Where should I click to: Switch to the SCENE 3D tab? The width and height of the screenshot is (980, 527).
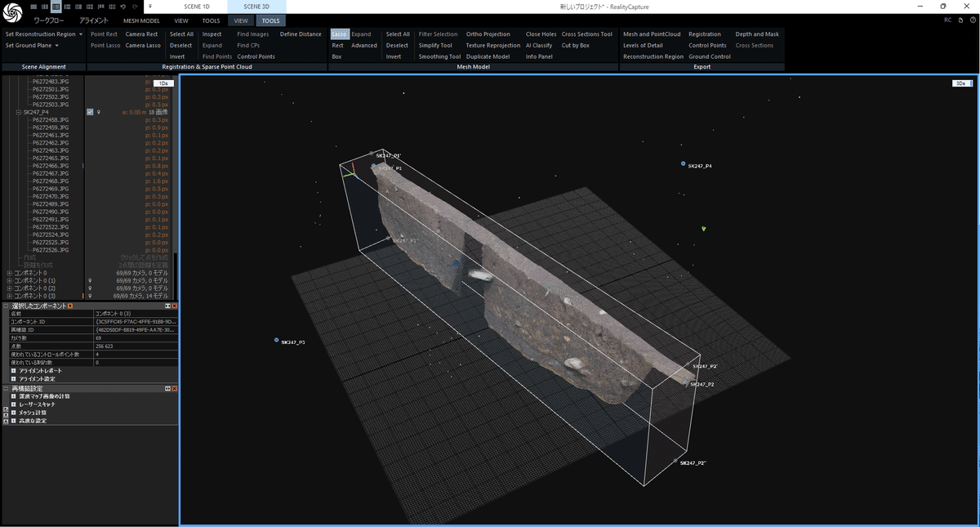256,6
